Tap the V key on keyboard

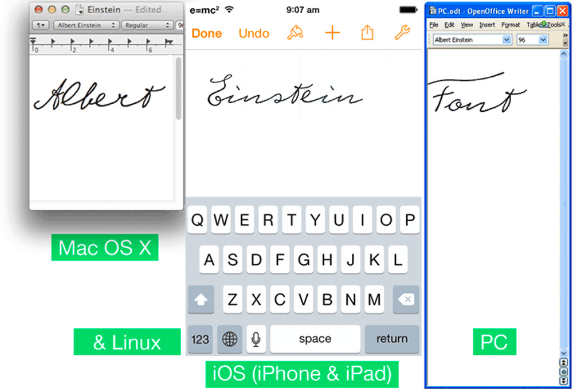click(303, 300)
